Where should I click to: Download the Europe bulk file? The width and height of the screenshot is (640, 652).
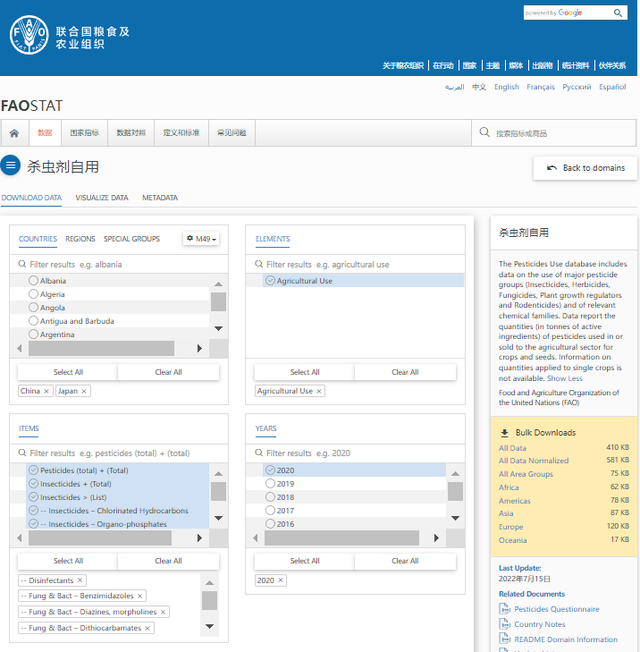(511, 527)
